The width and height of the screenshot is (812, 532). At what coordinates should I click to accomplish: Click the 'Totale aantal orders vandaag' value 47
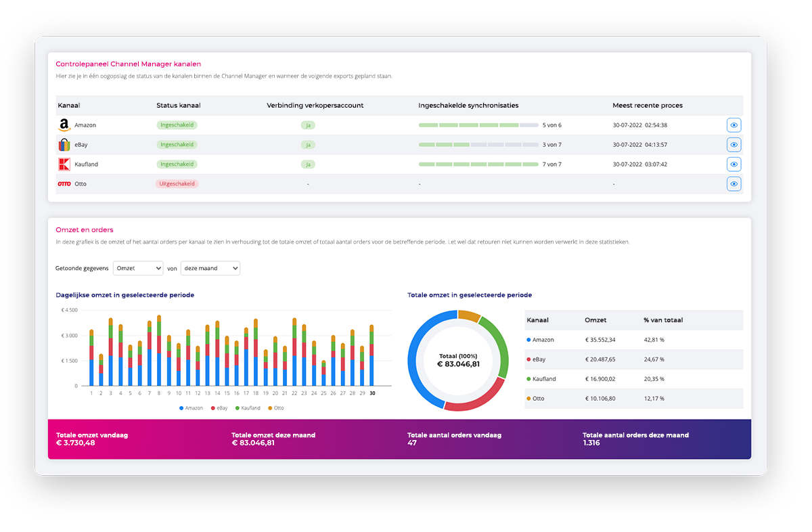pos(411,443)
